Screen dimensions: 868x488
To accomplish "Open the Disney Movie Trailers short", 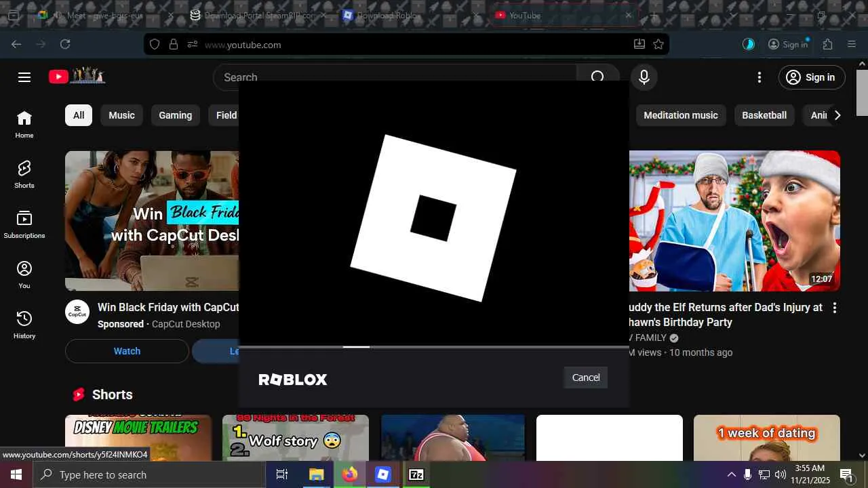I will 138,438.
